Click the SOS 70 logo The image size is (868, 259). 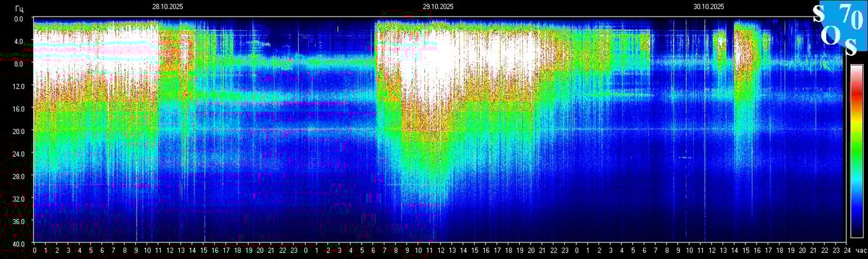(x=840, y=29)
